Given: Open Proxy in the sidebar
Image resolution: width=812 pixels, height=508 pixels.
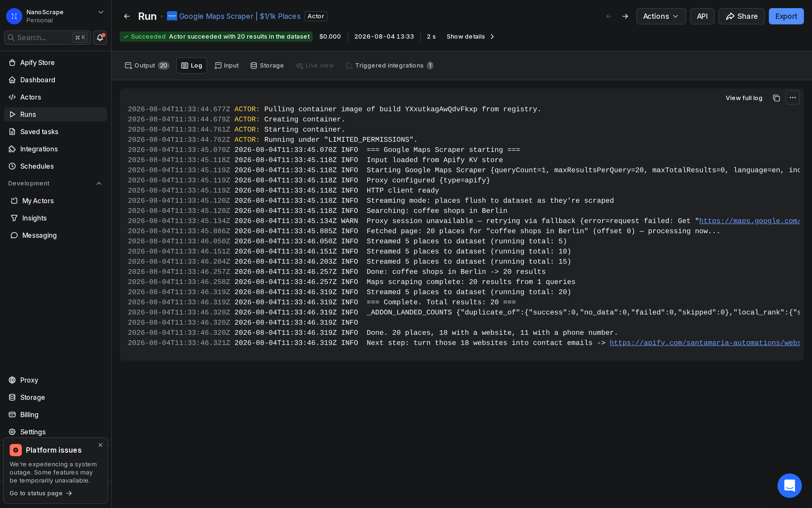Looking at the screenshot, I should (55, 380).
